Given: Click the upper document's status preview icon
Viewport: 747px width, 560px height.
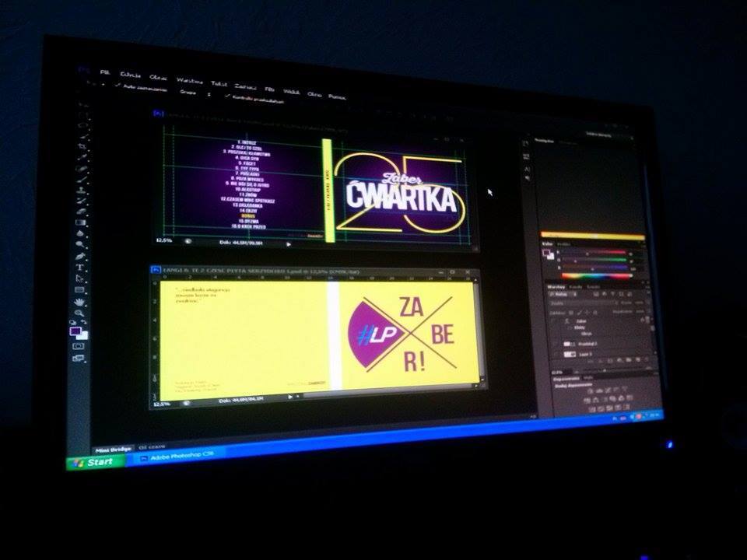Looking at the screenshot, I should coord(188,241).
